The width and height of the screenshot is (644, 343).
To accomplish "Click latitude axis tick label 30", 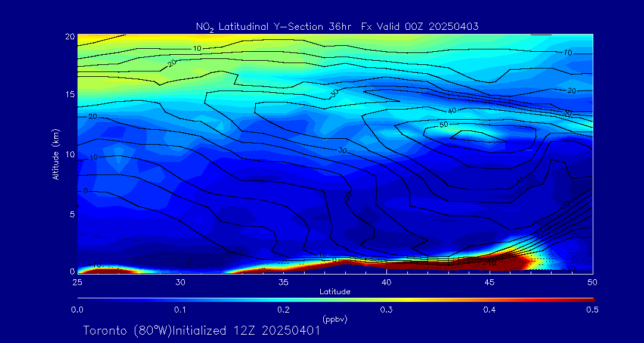I will (x=180, y=282).
